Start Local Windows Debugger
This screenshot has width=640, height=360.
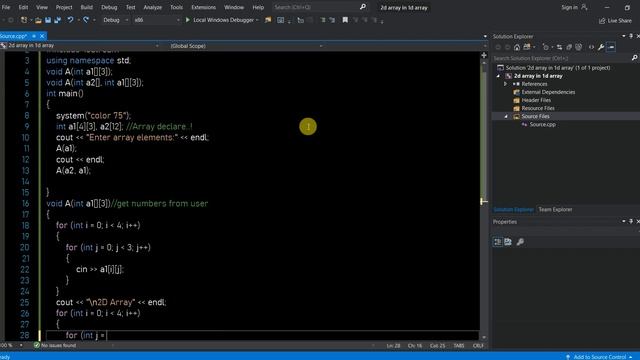pyautogui.click(x=220, y=20)
